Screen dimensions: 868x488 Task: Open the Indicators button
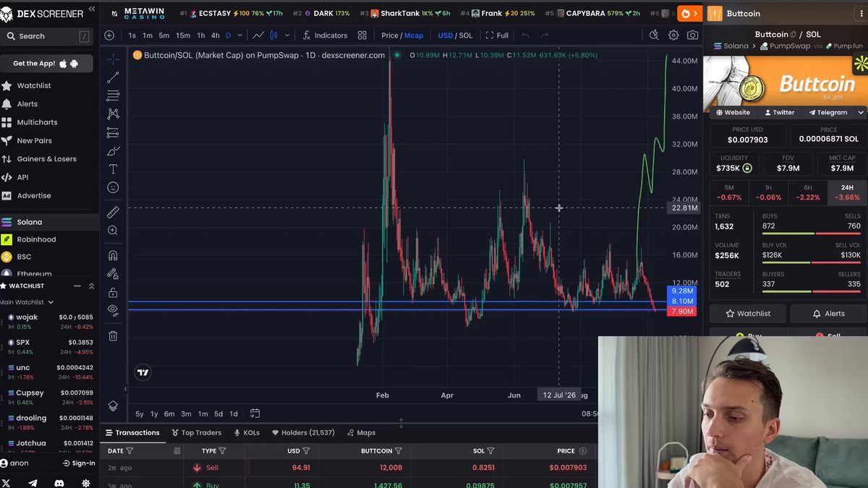point(325,35)
